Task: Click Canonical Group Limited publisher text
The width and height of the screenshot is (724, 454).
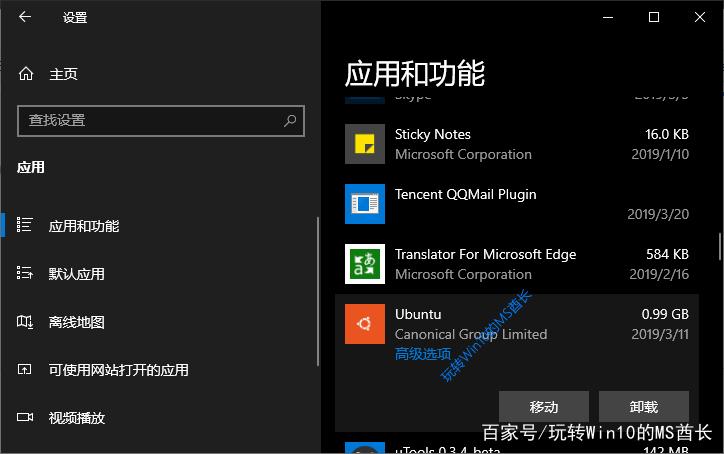Action: tap(471, 334)
